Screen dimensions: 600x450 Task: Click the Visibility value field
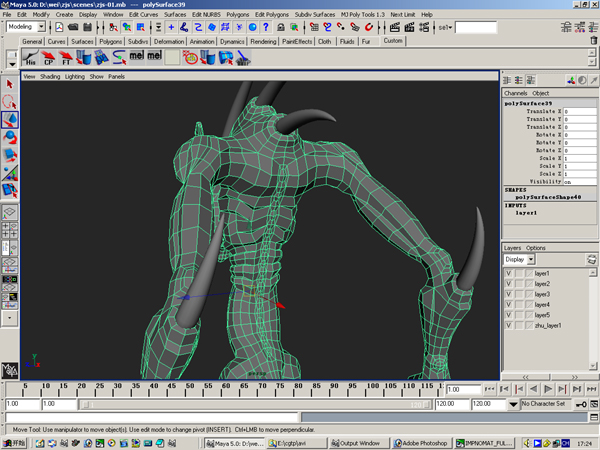(579, 182)
